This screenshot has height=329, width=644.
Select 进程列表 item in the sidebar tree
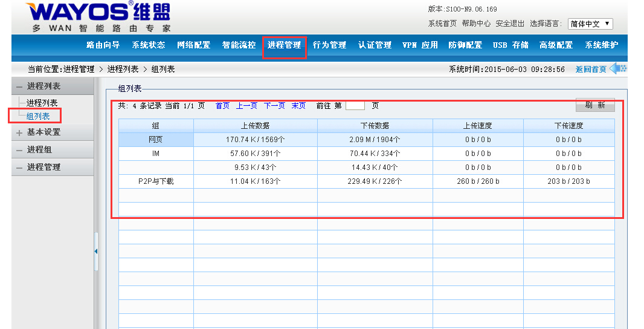pyautogui.click(x=42, y=103)
